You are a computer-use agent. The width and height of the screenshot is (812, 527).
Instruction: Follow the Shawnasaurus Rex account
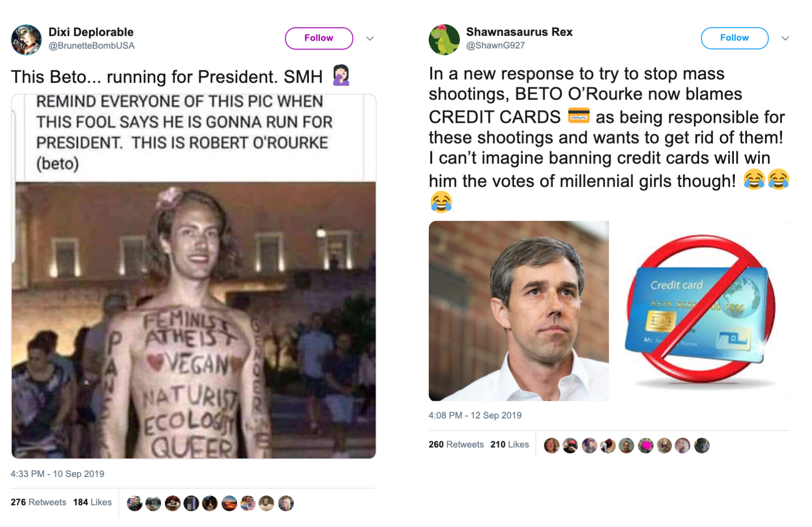(x=734, y=38)
